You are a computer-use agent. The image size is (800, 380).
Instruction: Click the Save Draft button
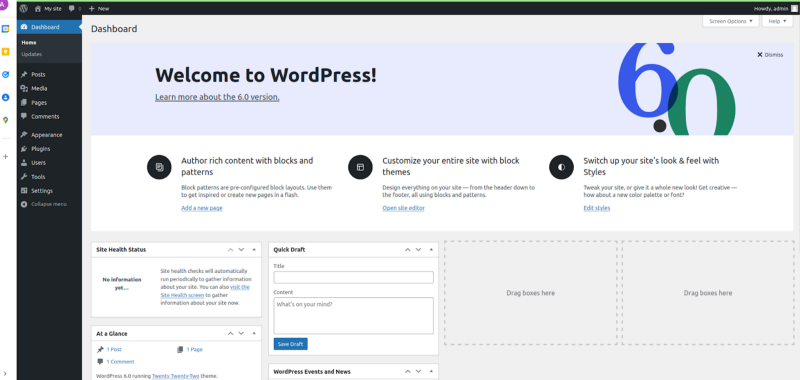[x=290, y=344]
